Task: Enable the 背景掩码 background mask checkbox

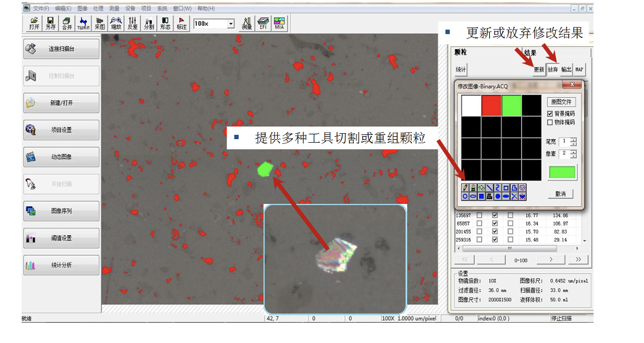Action: point(550,114)
